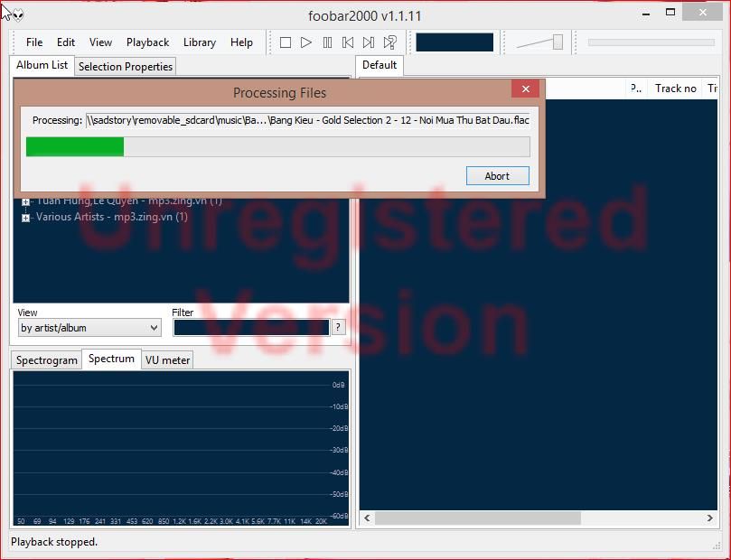Click the volume slider handle
This screenshot has width=731, height=560.
click(x=558, y=42)
